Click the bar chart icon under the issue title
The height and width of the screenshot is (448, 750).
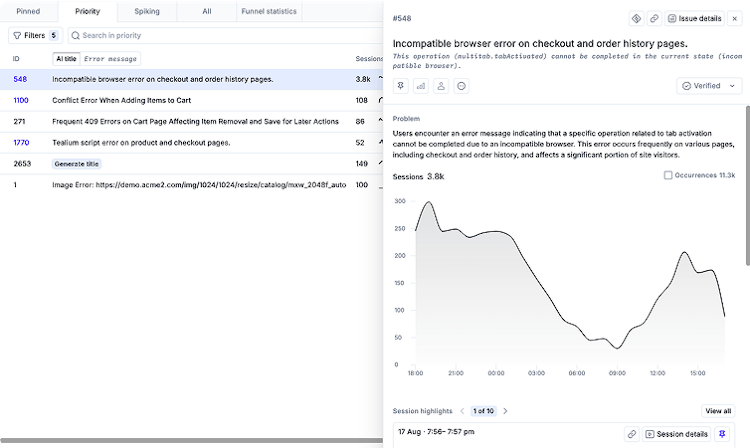pos(421,86)
